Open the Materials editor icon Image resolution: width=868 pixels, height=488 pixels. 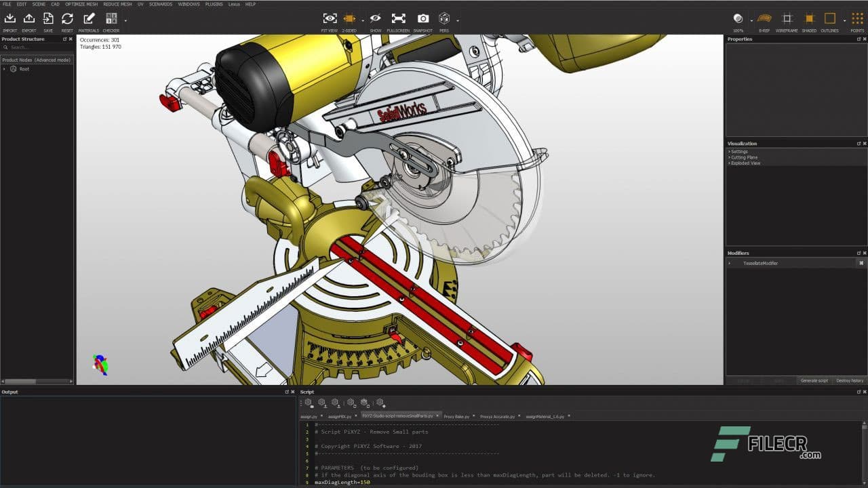[89, 20]
